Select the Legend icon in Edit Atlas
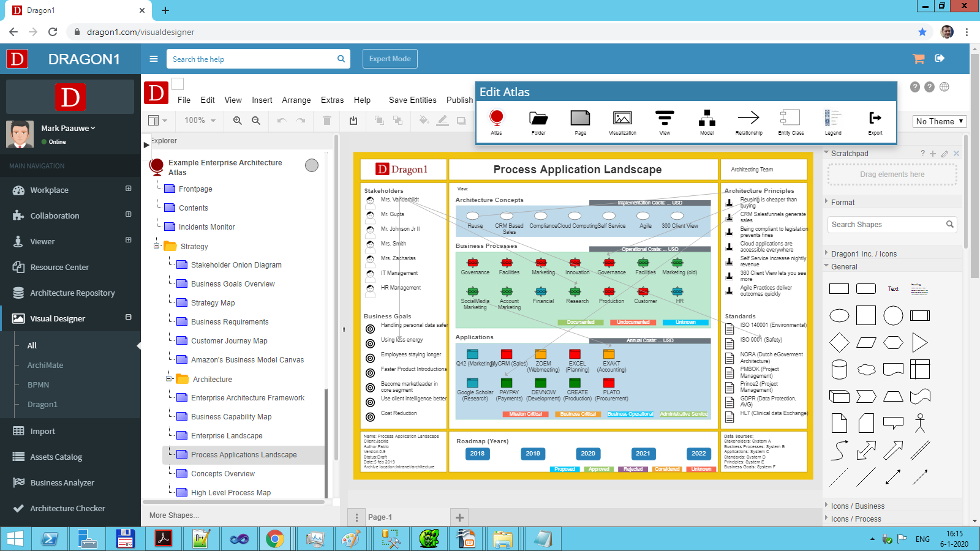Image resolution: width=980 pixels, height=551 pixels. tap(833, 119)
